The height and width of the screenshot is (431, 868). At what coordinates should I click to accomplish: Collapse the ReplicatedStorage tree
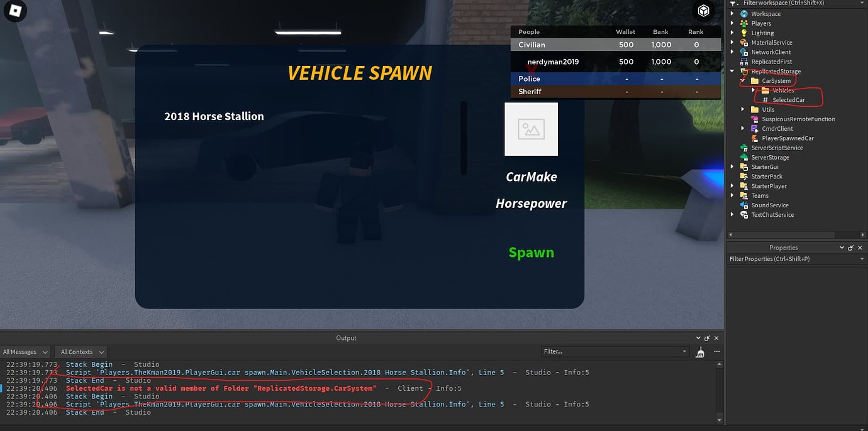pos(732,71)
